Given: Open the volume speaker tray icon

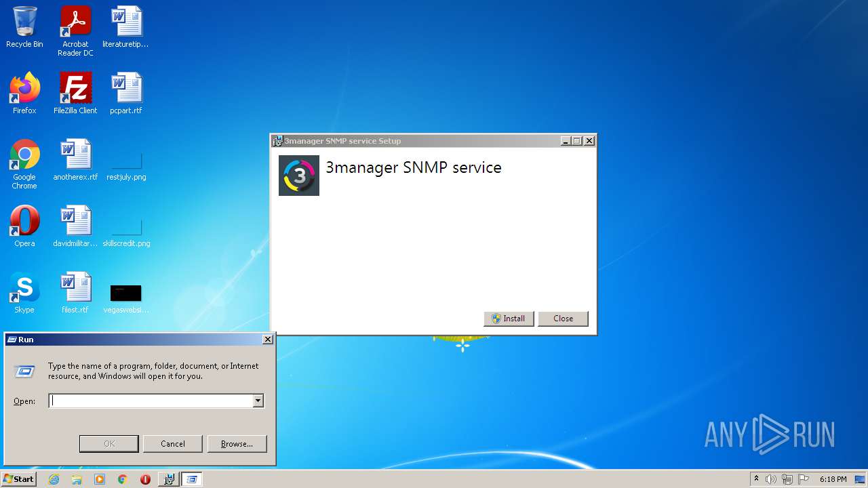Looking at the screenshot, I should click(771, 479).
